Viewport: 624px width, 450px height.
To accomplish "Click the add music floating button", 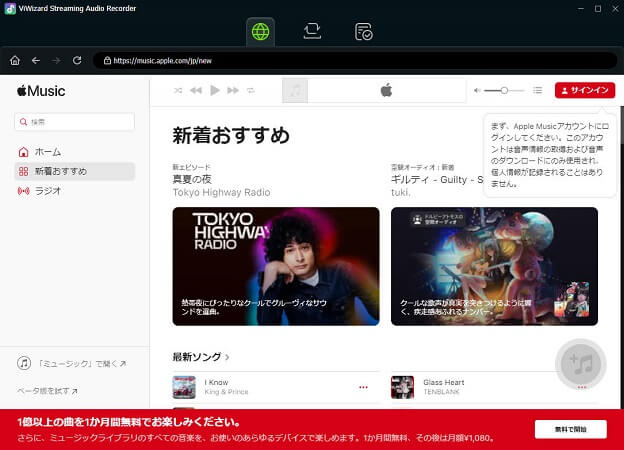I will point(581,364).
